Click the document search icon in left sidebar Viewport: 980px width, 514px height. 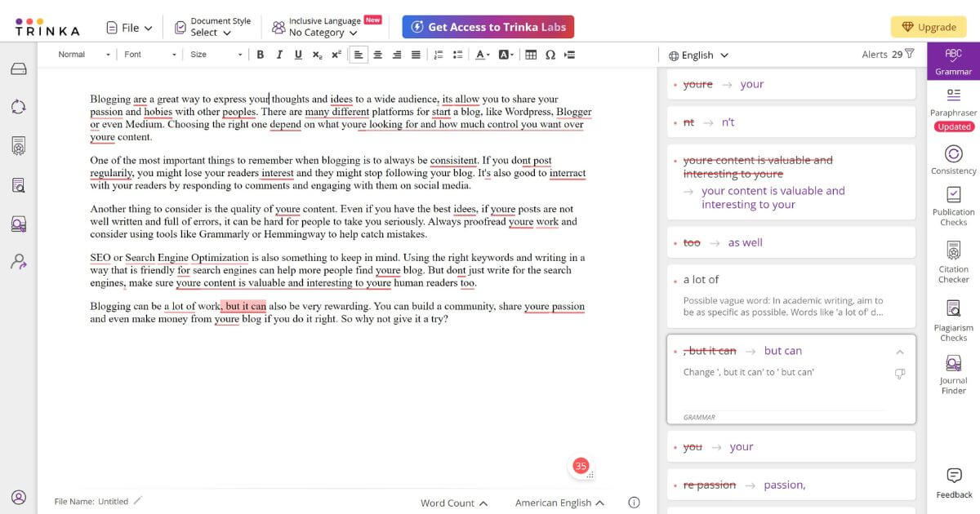click(19, 184)
